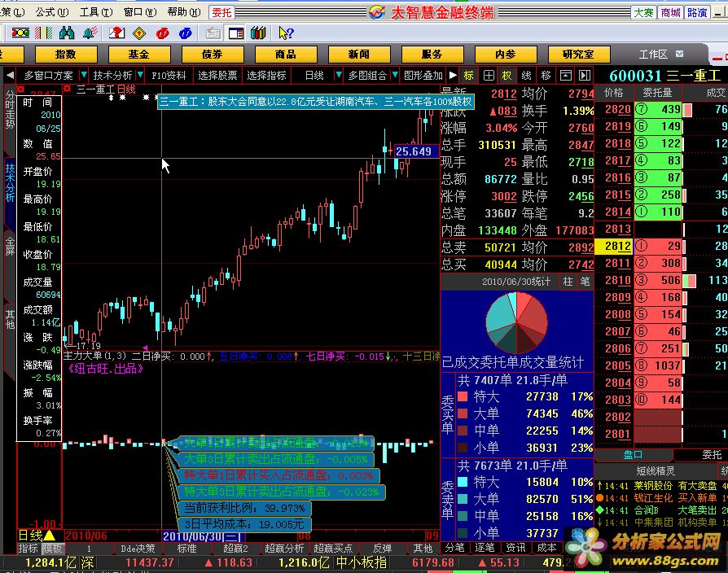The image size is (728, 573).
Task: Open the 研究室 tab
Action: pyautogui.click(x=579, y=55)
